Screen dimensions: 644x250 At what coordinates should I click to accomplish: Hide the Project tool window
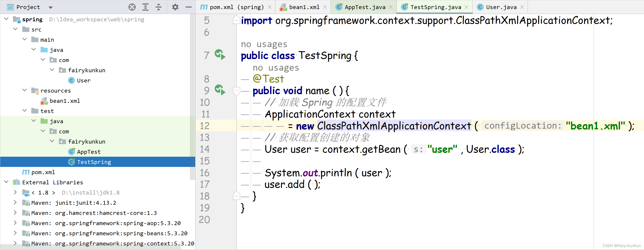click(x=188, y=7)
